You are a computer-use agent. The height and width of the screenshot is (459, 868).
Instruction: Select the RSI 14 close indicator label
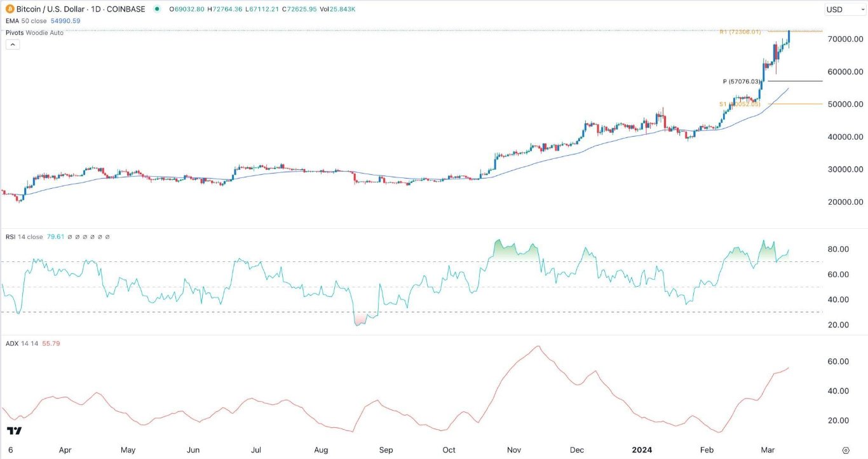(x=24, y=237)
